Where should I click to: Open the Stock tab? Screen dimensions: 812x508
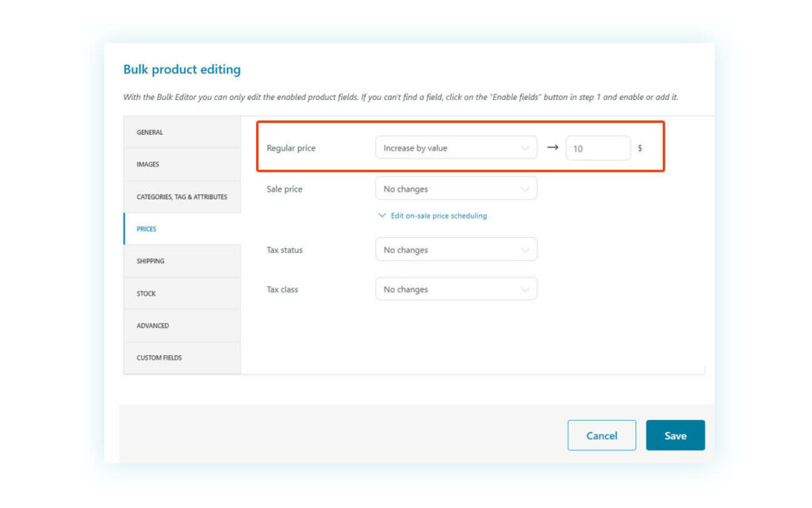pyautogui.click(x=182, y=293)
